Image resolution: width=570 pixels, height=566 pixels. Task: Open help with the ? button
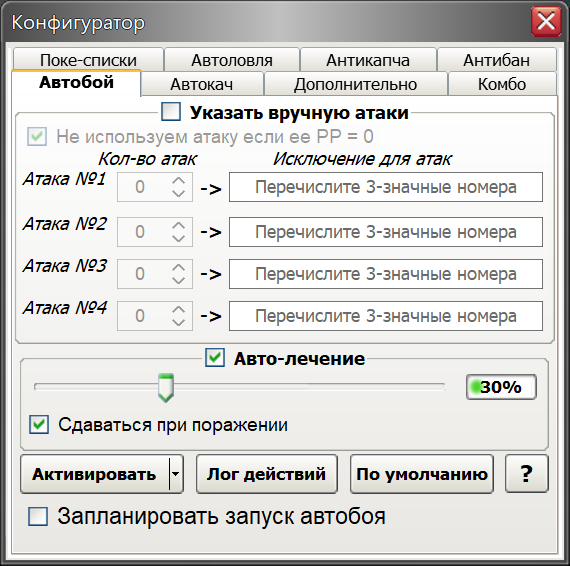[526, 474]
